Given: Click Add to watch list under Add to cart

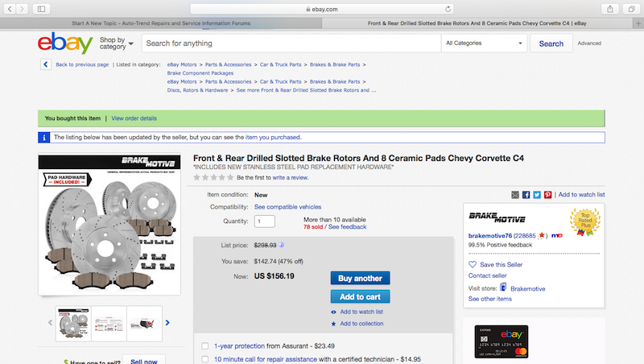Looking at the screenshot, I should click(x=361, y=312).
